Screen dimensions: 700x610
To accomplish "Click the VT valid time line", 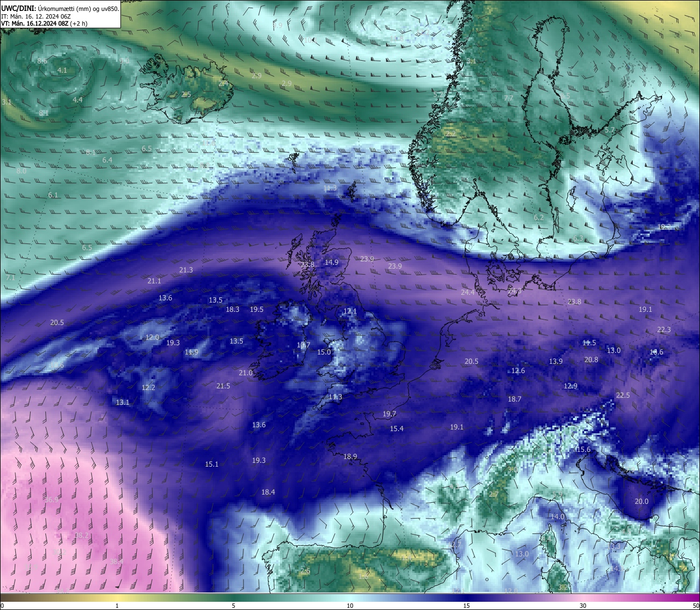I will point(44,24).
